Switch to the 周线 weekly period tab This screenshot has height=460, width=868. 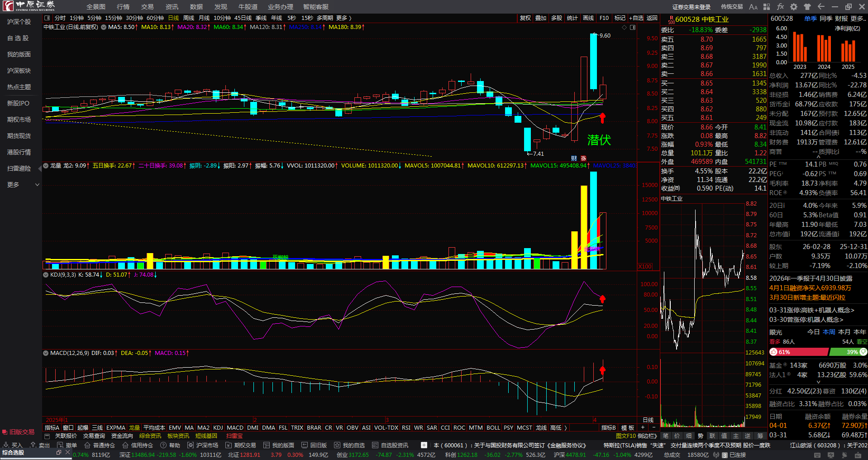coord(189,18)
